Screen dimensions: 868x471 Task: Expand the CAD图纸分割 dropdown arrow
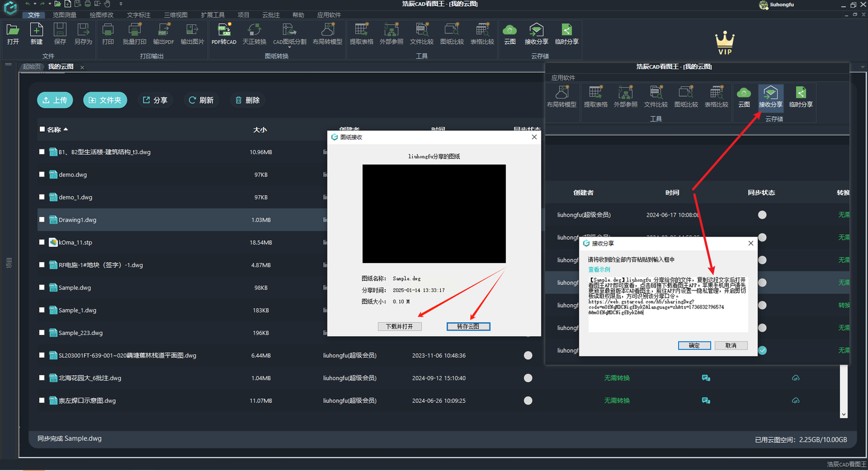(x=289, y=48)
